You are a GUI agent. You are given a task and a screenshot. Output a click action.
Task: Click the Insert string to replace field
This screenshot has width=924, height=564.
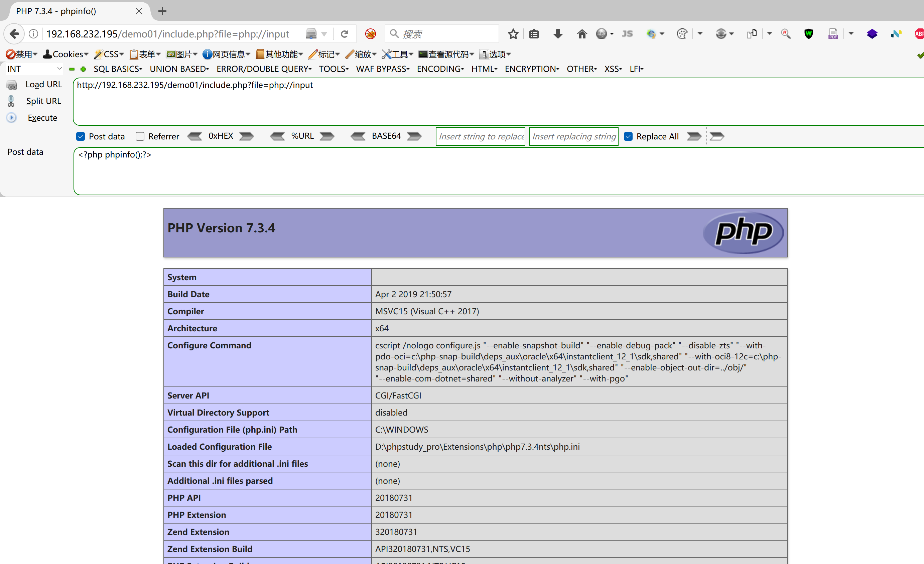[x=480, y=137]
